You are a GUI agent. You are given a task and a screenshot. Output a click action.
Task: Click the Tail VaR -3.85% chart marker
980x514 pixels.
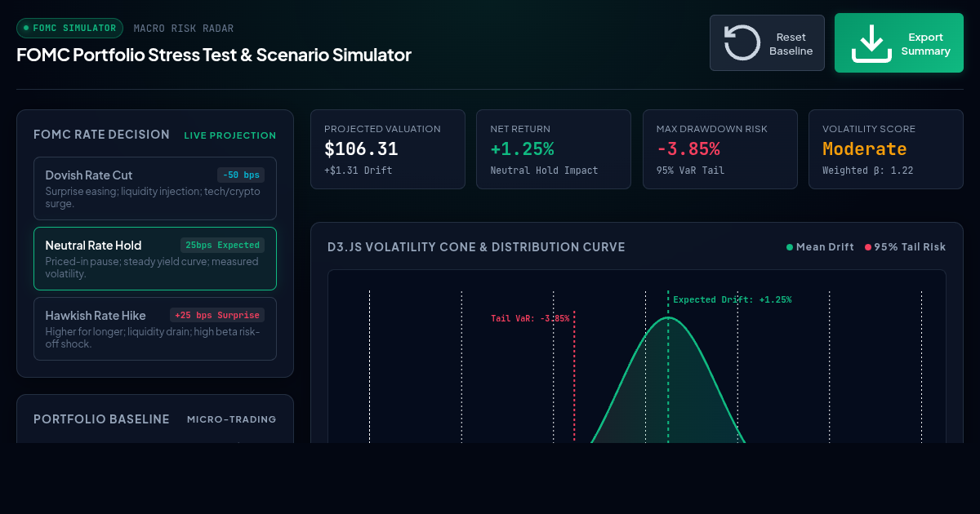(x=530, y=318)
